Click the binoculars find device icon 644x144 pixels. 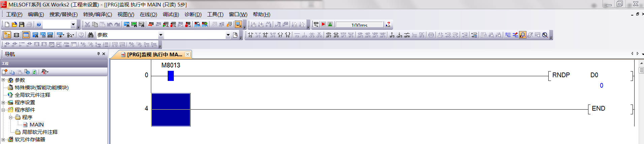(x=90, y=35)
